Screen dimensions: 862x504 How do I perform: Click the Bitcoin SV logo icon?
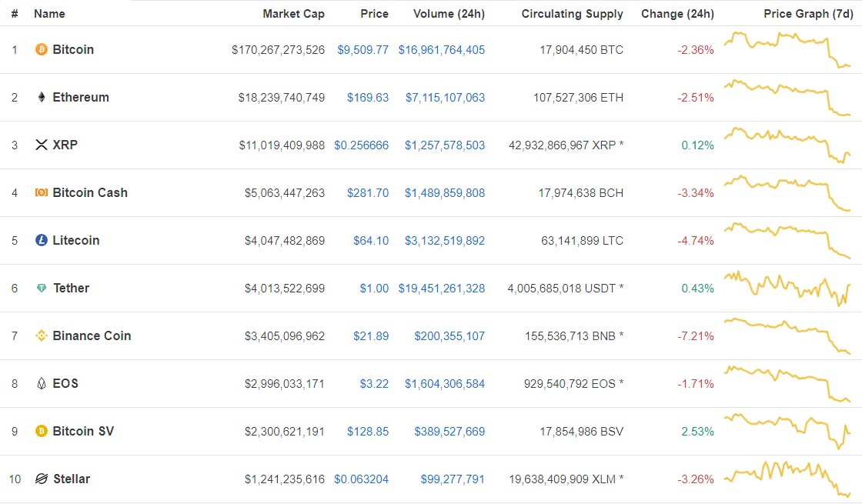point(42,431)
